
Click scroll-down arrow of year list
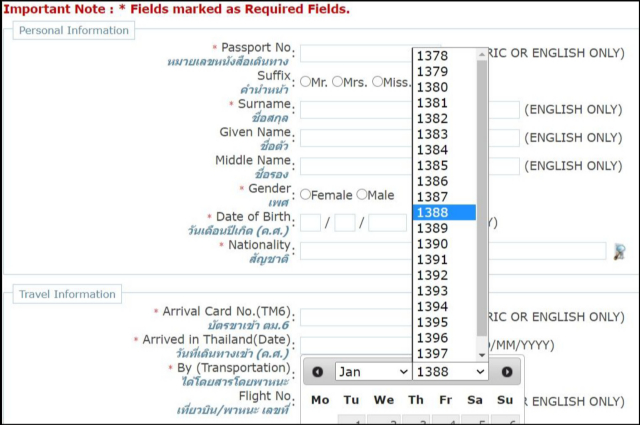tap(482, 354)
